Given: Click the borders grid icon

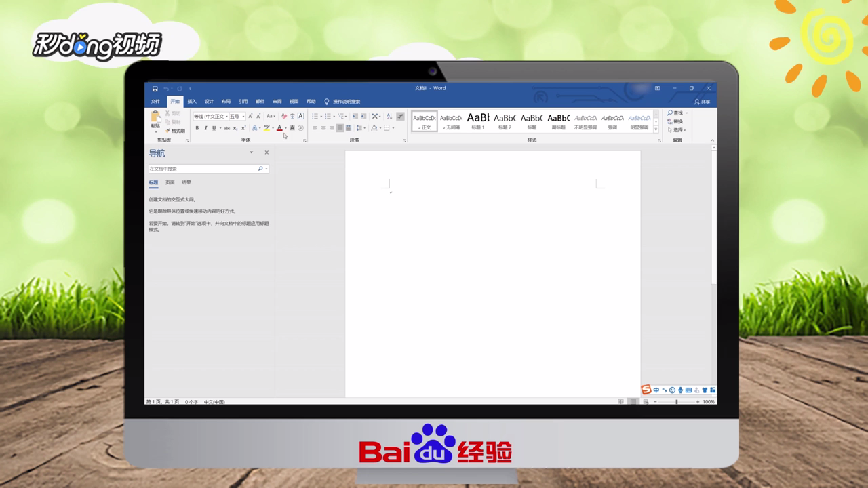Looking at the screenshot, I should pyautogui.click(x=387, y=128).
